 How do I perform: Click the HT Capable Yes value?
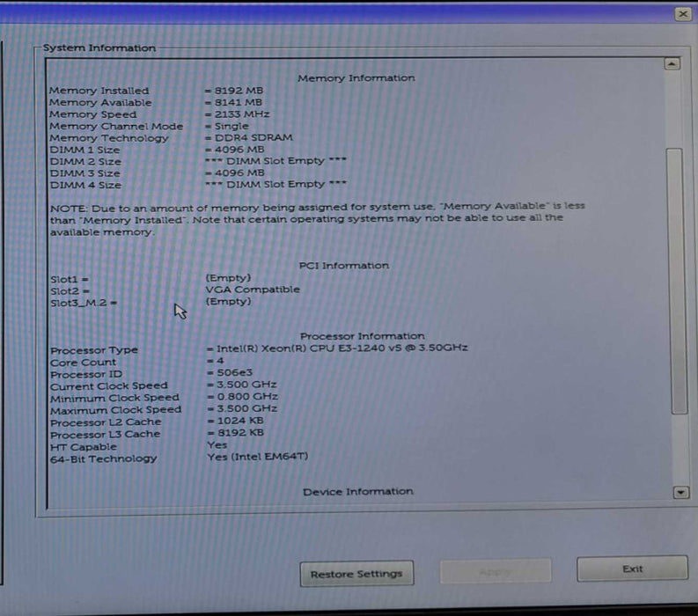[217, 445]
